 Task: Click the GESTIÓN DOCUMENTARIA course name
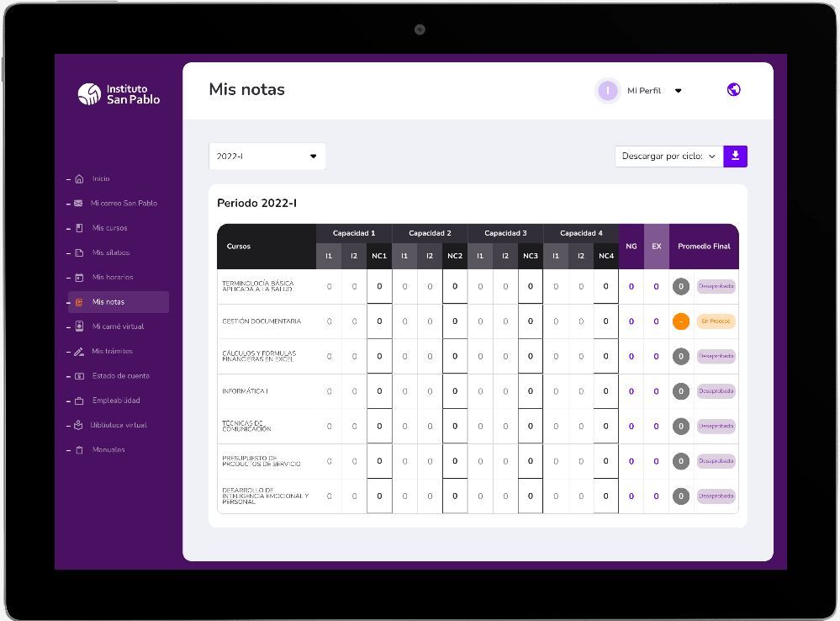click(262, 321)
